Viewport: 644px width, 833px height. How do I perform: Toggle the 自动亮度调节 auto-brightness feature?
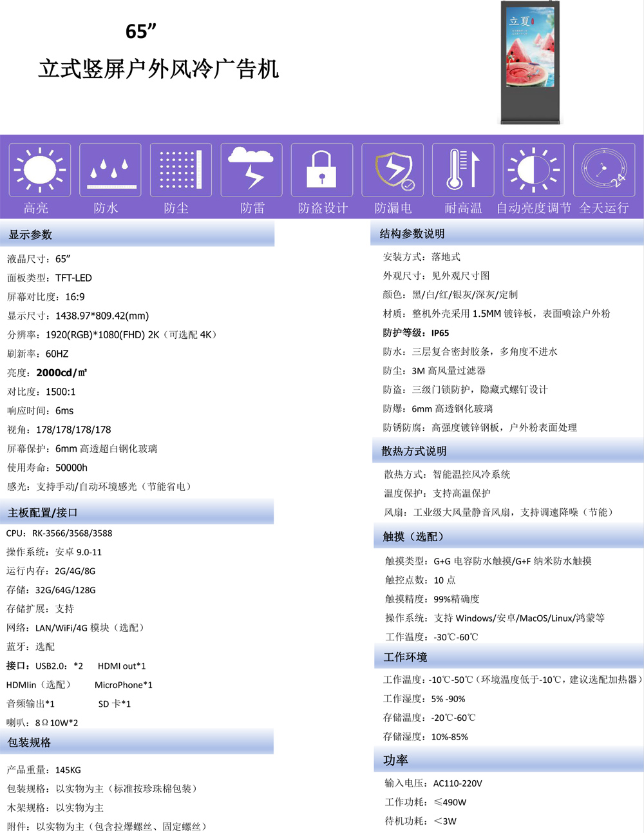(533, 169)
